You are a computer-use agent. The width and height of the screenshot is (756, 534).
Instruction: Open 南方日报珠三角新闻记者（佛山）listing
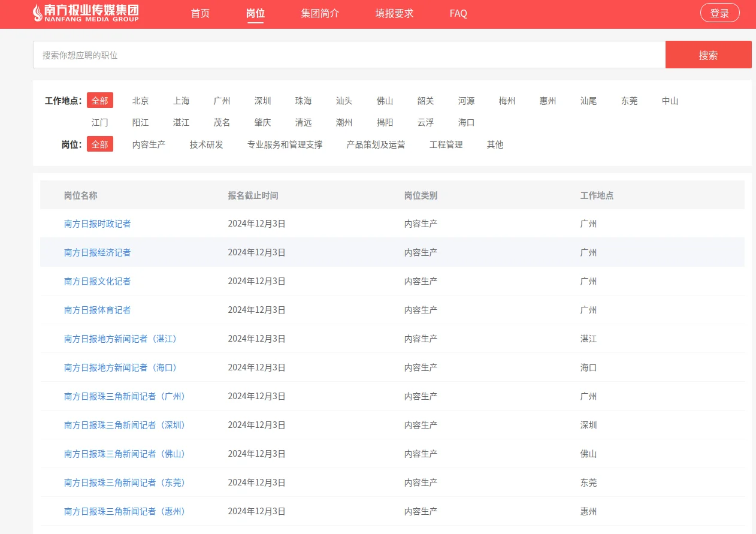[124, 454]
